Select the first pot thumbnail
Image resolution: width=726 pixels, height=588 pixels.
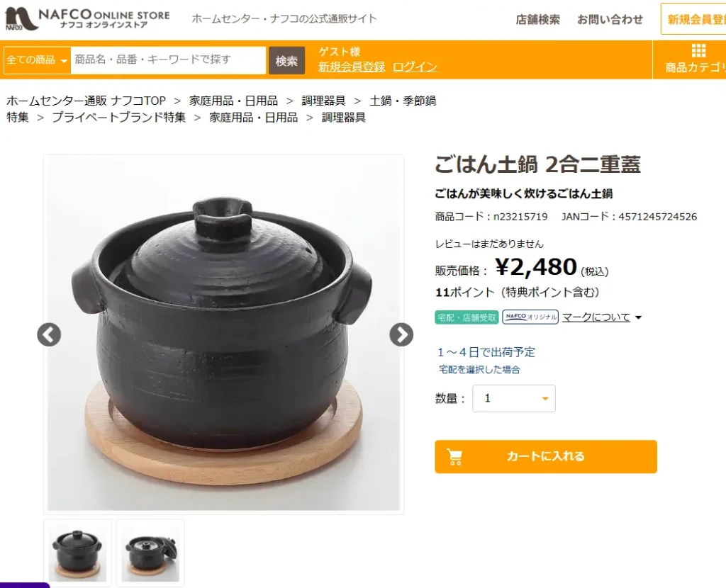point(77,553)
